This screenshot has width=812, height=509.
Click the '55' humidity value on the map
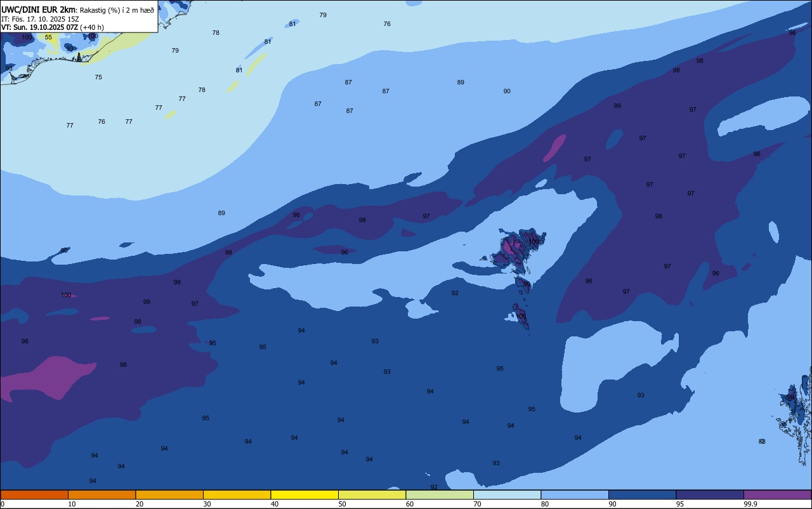(48, 37)
